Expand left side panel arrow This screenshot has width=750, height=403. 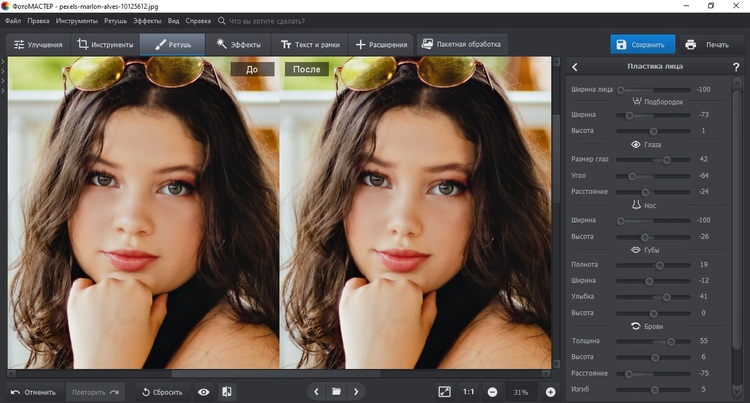[x=4, y=63]
